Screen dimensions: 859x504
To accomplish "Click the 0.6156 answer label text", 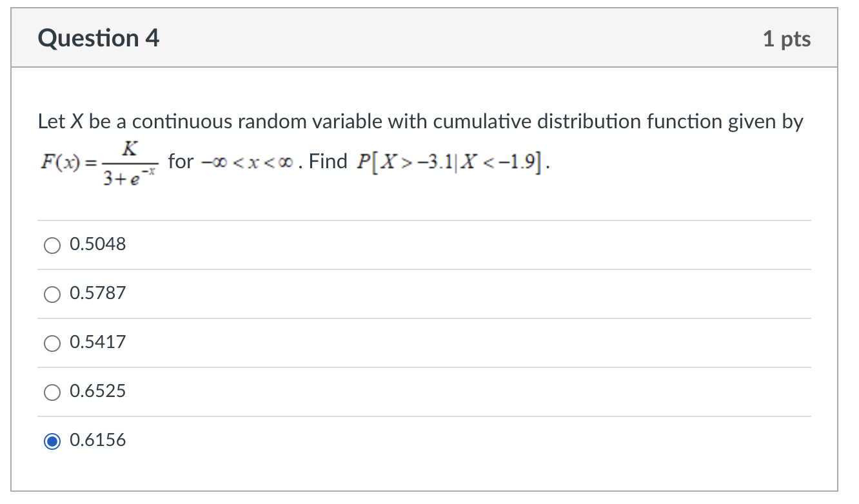I will [97, 440].
